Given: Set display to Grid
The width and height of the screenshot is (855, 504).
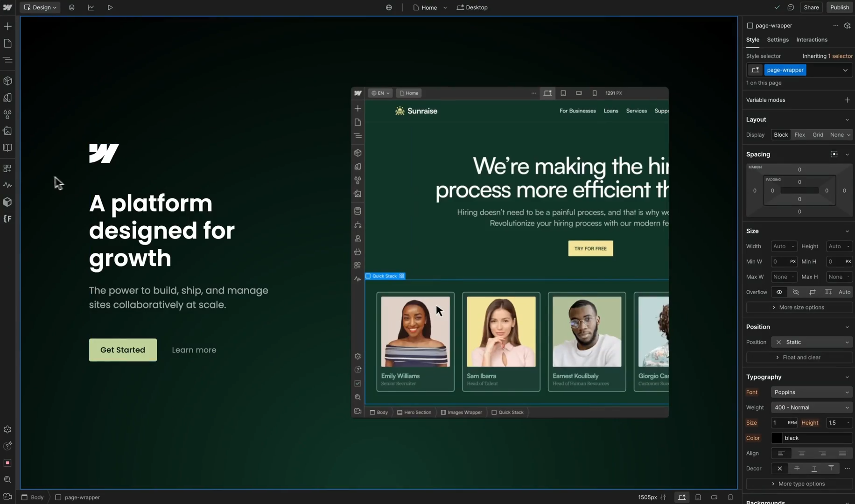Looking at the screenshot, I should point(818,135).
